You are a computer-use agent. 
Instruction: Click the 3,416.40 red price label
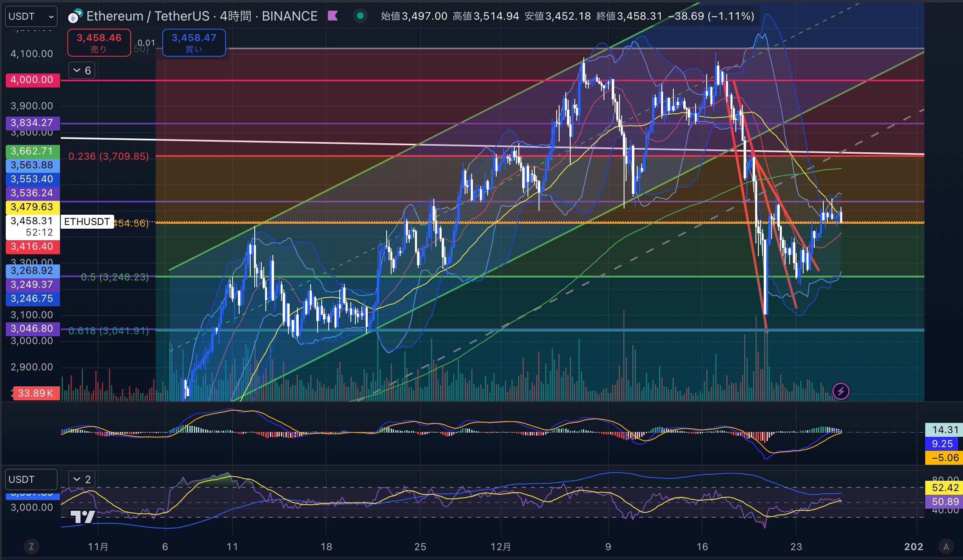32,247
